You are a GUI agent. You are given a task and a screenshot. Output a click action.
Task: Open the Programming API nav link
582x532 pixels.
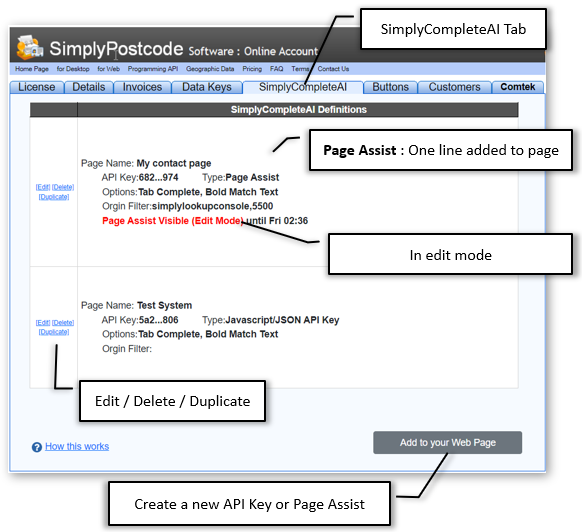pos(153,69)
